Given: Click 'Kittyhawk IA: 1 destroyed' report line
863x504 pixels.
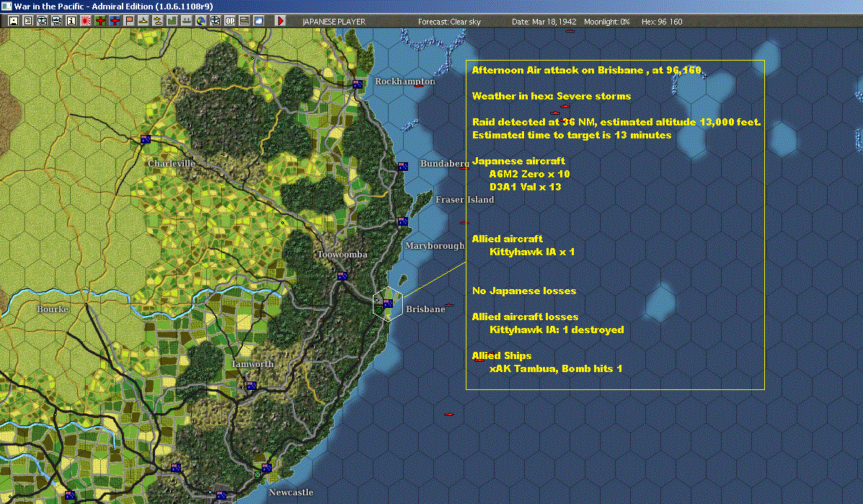Looking at the screenshot, I should (x=557, y=330).
